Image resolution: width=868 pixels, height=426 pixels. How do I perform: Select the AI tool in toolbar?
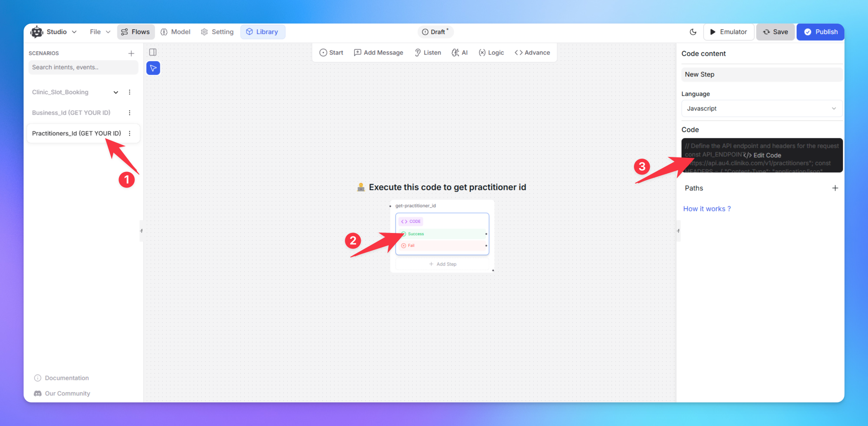click(460, 52)
